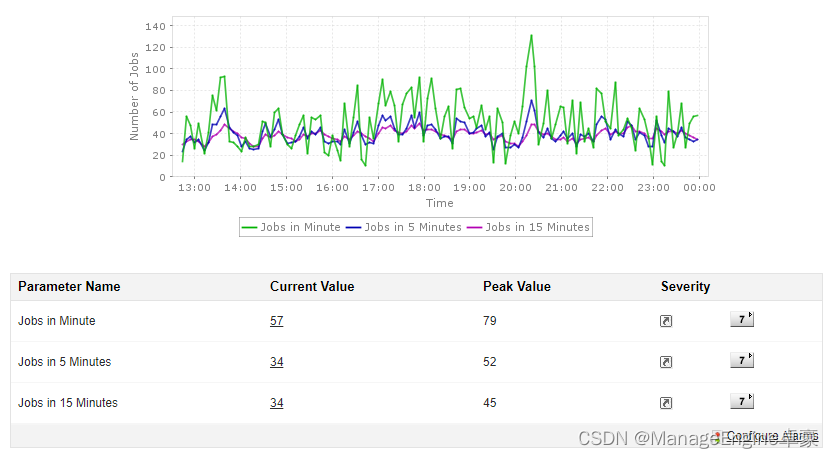
Task: Open current value 34 for Jobs in 5 Minutes
Action: point(276,362)
